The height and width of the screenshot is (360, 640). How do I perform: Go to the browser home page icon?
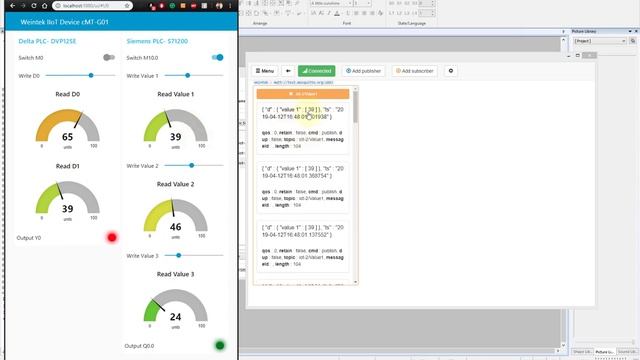(44, 6)
